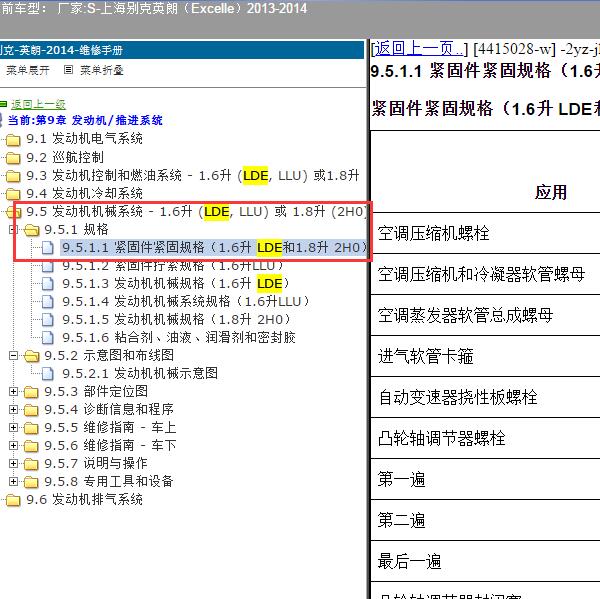Click 当前:第9章 发动机/推进系统 heading
The image size is (600, 599).
click(x=85, y=120)
